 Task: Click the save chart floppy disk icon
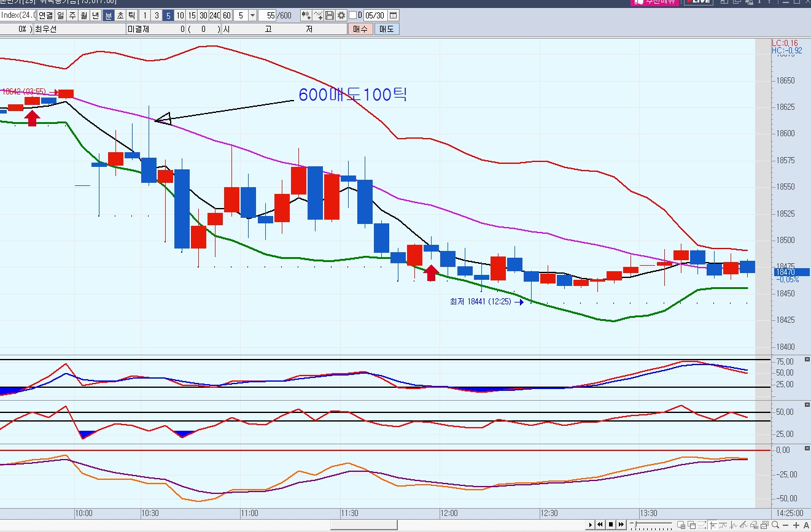click(330, 15)
